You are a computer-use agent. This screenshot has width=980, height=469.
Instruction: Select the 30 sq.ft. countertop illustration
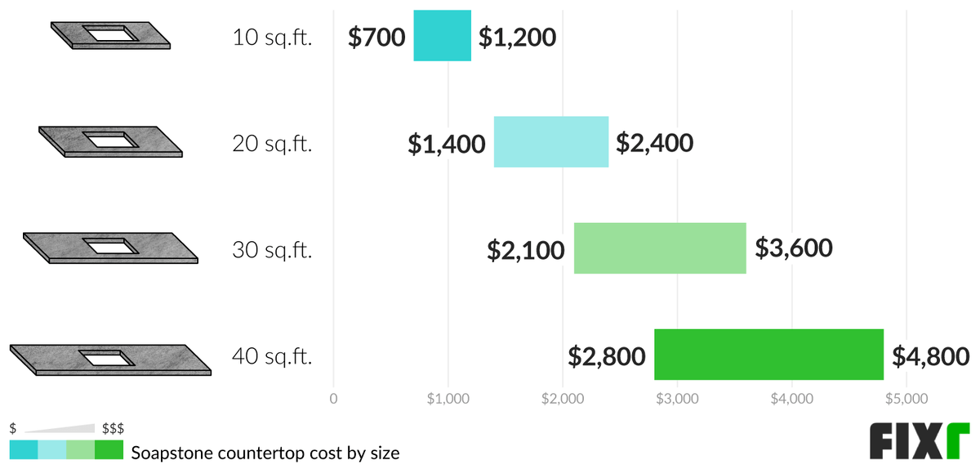pos(111,248)
